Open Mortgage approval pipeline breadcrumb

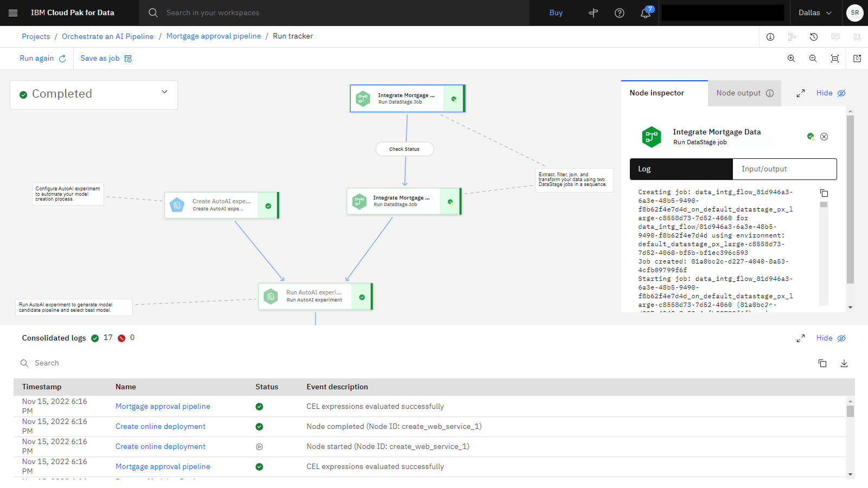pyautogui.click(x=214, y=36)
